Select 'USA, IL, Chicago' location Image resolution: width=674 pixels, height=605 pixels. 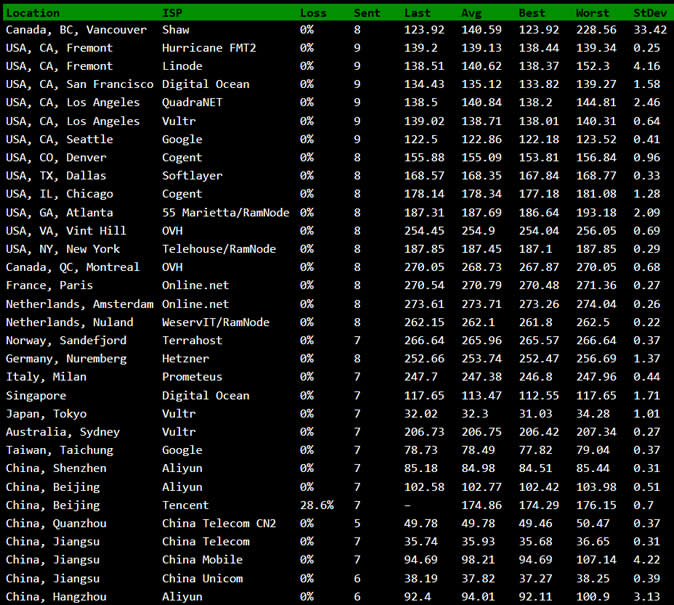[59, 194]
